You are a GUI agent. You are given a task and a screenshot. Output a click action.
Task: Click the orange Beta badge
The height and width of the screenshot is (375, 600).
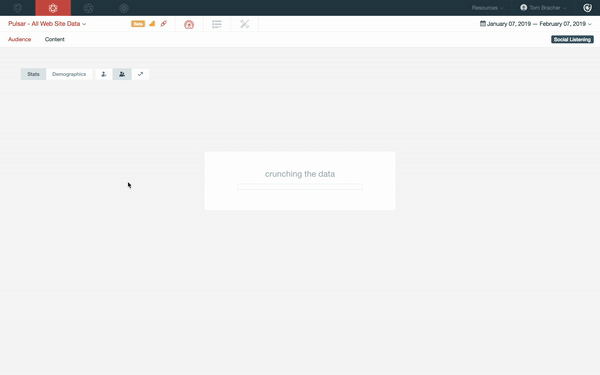point(138,24)
